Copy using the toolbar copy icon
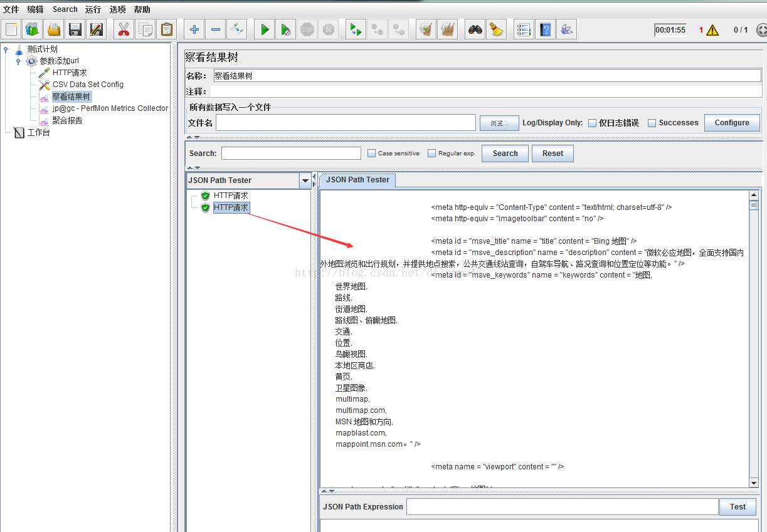Screen dimensions: 767x532 point(145,29)
